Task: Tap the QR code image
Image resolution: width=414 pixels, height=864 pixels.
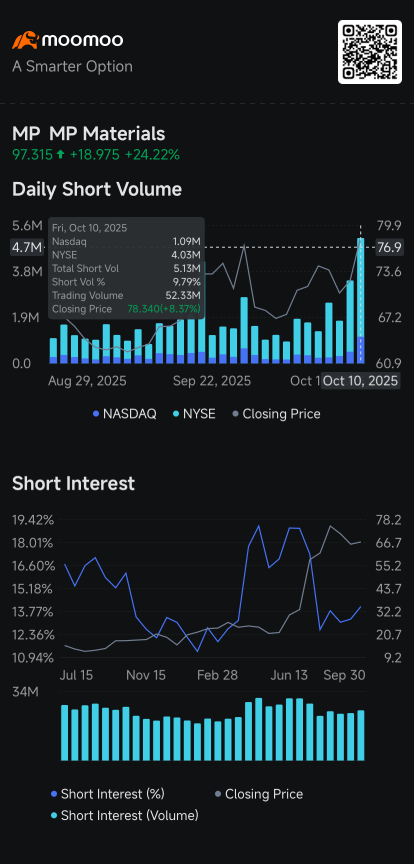Action: [x=370, y=52]
